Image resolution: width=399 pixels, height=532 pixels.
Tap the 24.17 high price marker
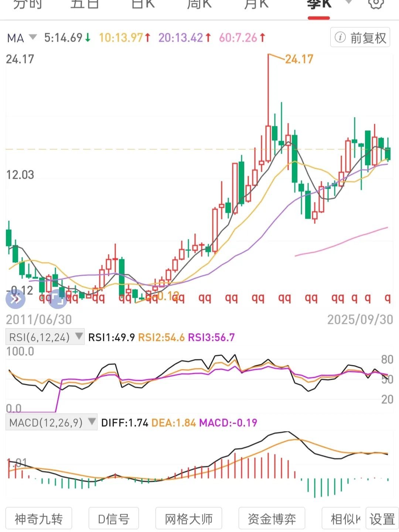299,59
